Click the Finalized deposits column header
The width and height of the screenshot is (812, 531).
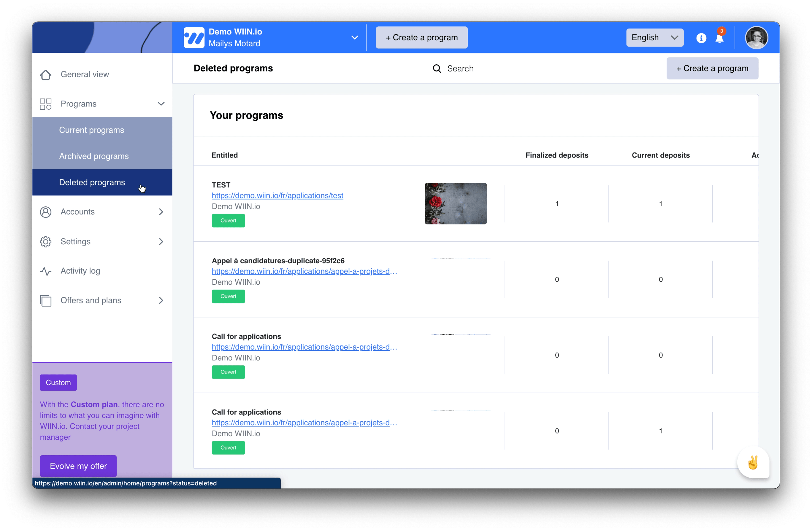point(557,155)
